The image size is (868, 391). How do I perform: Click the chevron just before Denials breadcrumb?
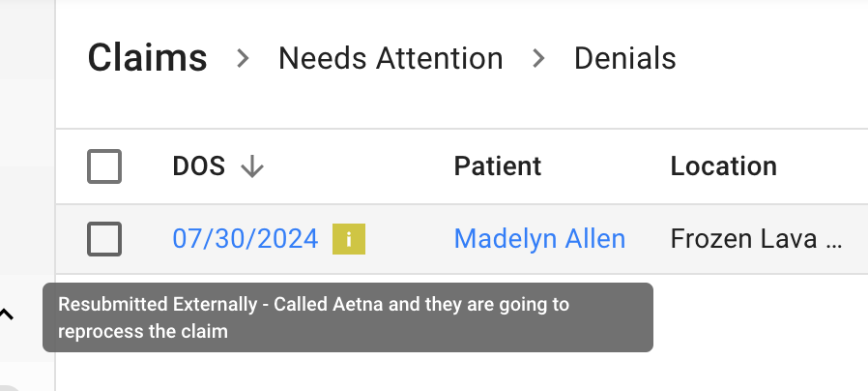click(538, 58)
